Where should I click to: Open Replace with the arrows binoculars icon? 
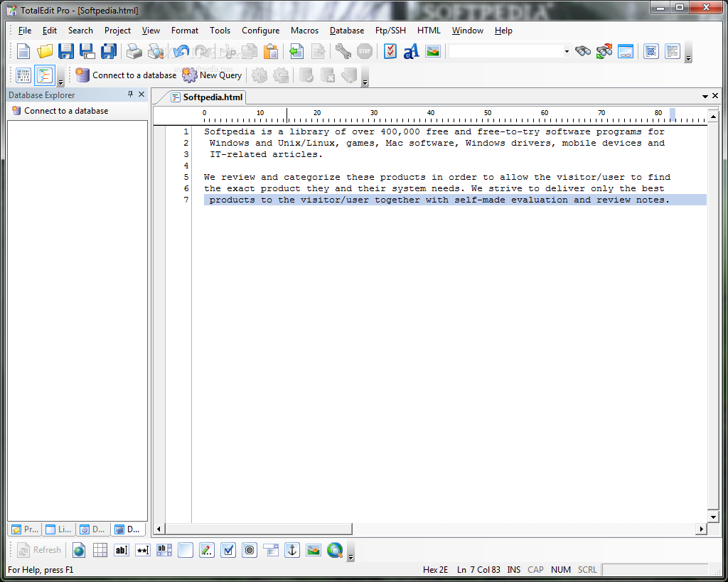tap(604, 51)
